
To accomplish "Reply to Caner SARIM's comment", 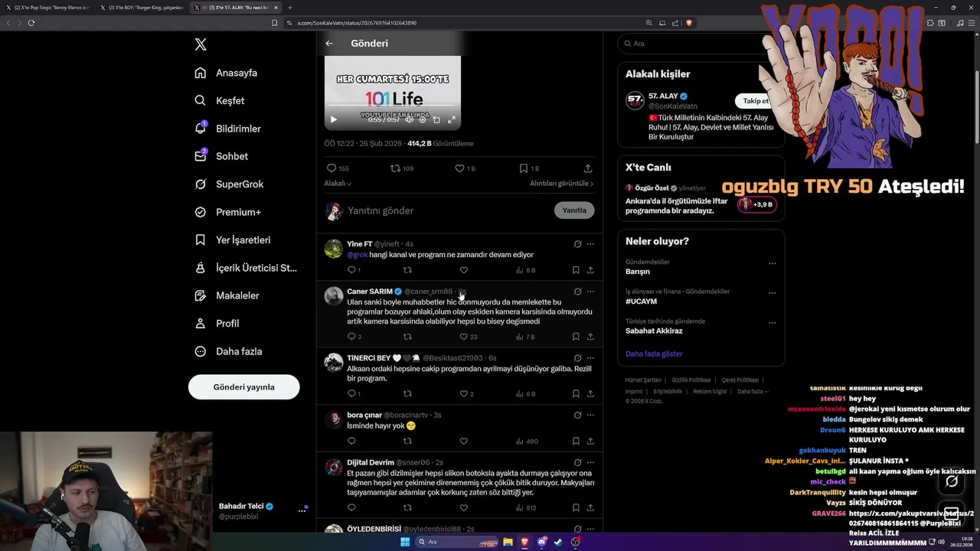I will (x=354, y=337).
